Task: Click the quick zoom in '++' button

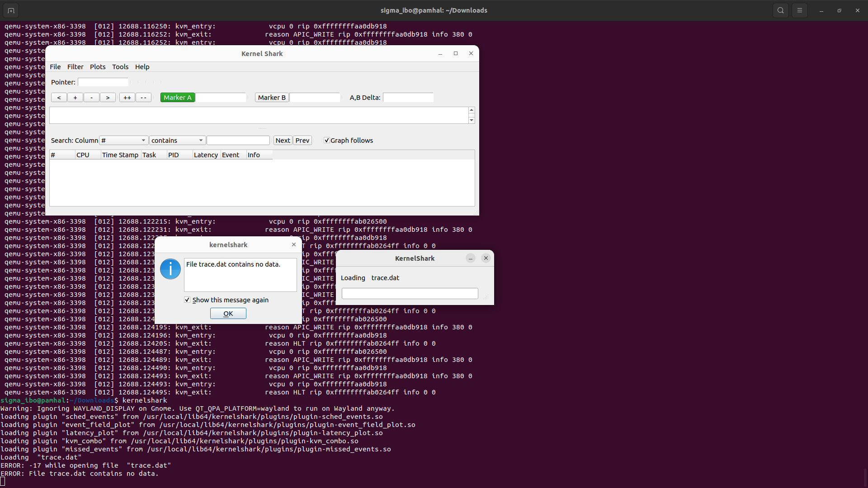Action: 127,98
